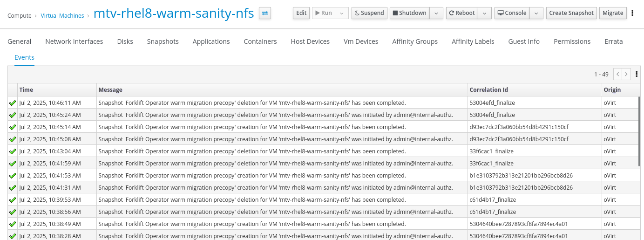Open the Guest Info tab
The width and height of the screenshot is (644, 240).
(x=524, y=41)
